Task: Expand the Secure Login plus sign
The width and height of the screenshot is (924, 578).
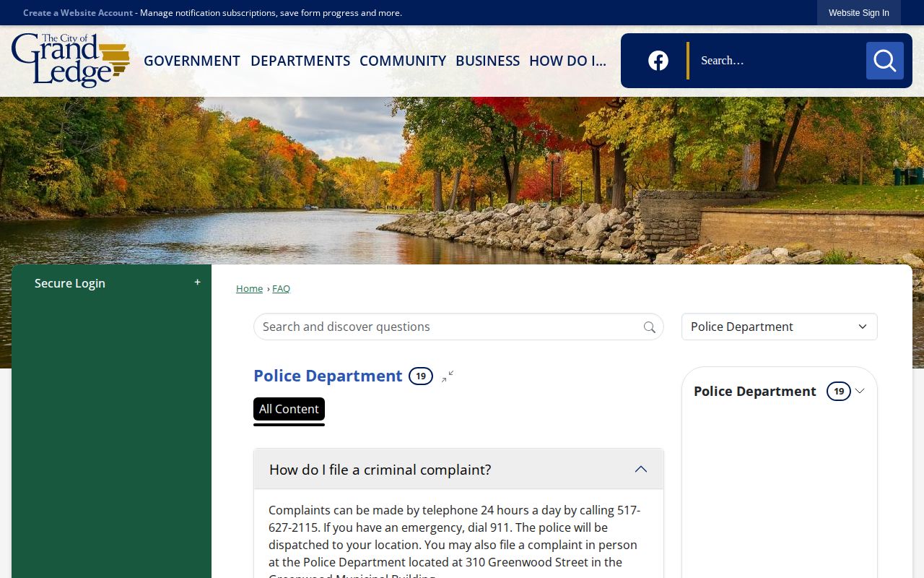Action: tap(197, 282)
